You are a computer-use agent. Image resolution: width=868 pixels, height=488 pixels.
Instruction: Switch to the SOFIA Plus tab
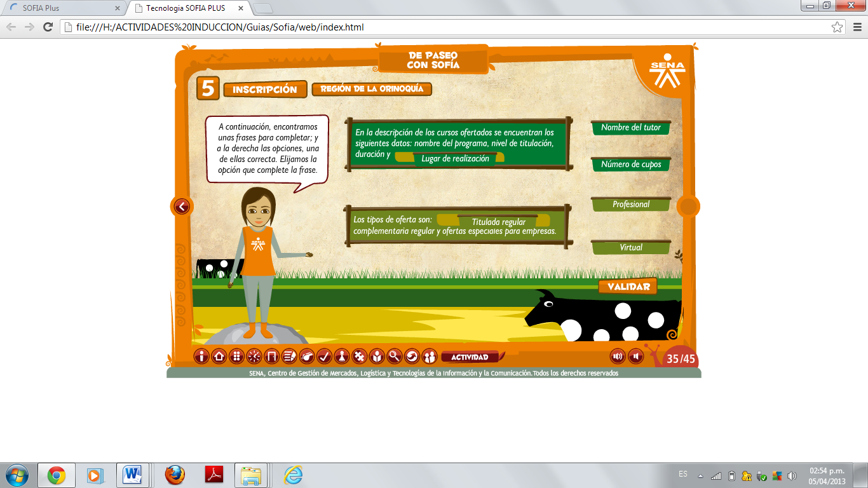(64, 8)
